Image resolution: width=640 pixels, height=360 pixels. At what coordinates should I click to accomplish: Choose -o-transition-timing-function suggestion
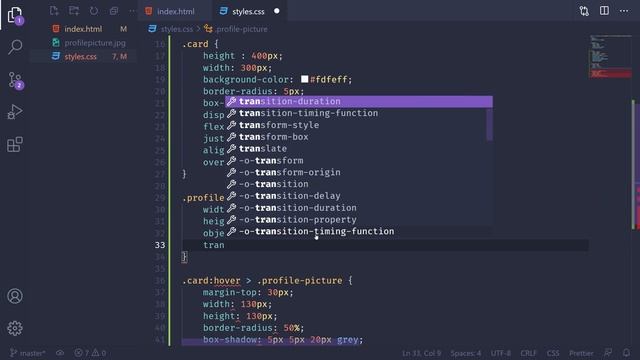pyautogui.click(x=359, y=231)
